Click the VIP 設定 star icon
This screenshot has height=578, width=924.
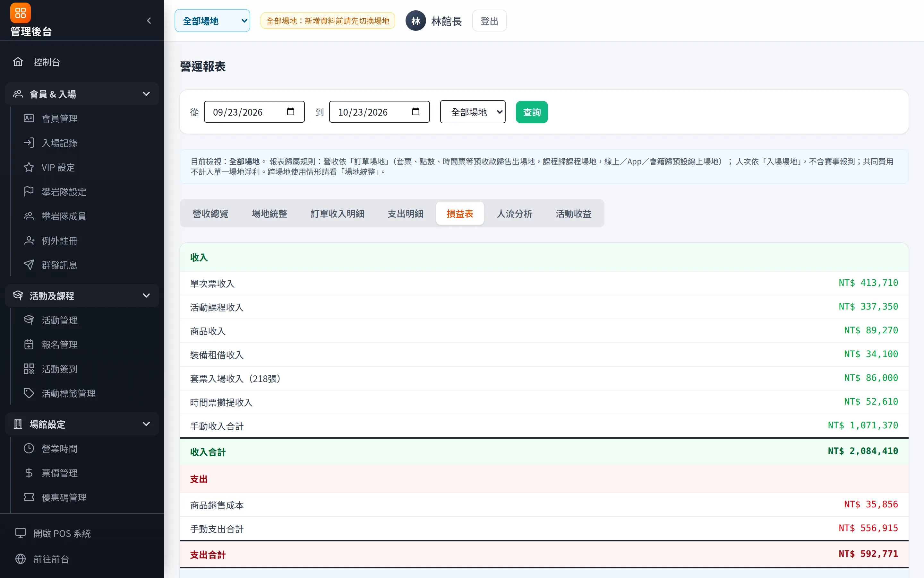[29, 167]
